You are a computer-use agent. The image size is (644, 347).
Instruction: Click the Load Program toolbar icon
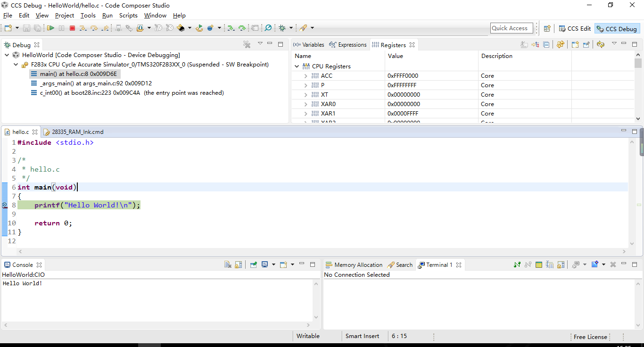(140, 28)
